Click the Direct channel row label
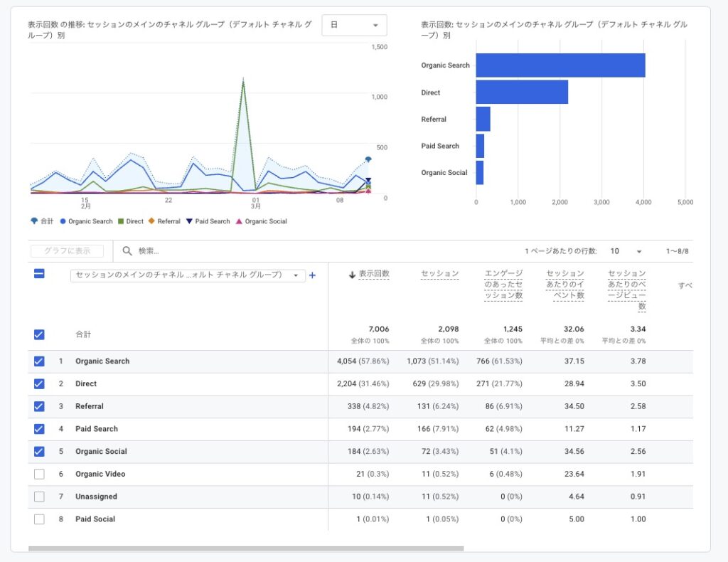Screen dimensions: 728x562 pos(86,384)
